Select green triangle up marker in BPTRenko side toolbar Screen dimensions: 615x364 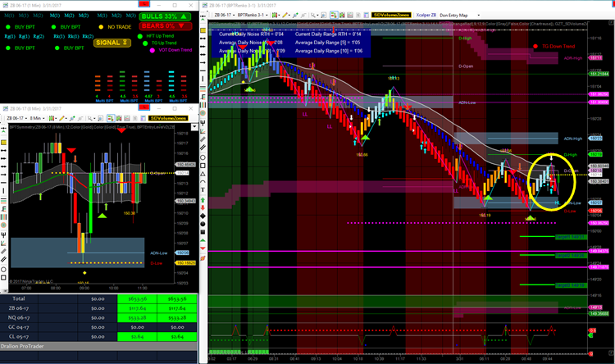(203, 240)
